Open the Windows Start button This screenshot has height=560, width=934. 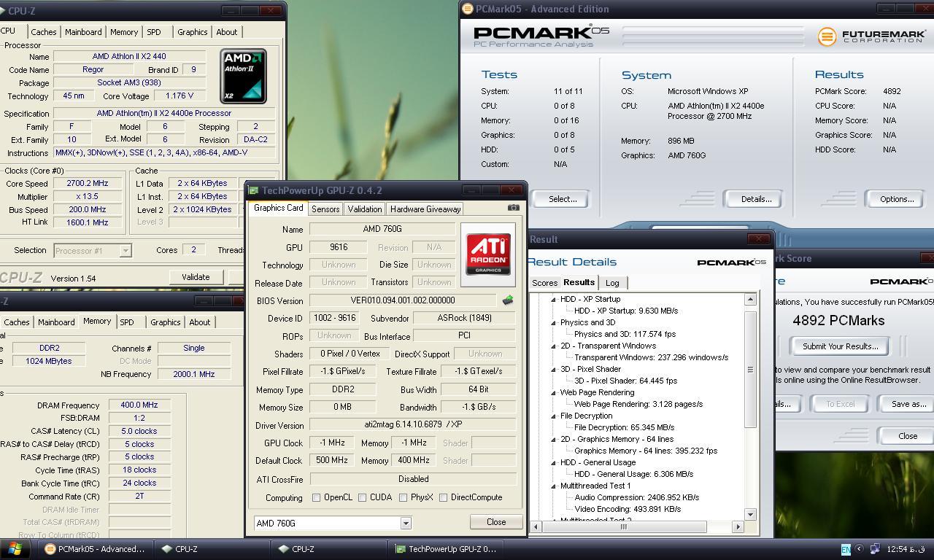point(15,549)
